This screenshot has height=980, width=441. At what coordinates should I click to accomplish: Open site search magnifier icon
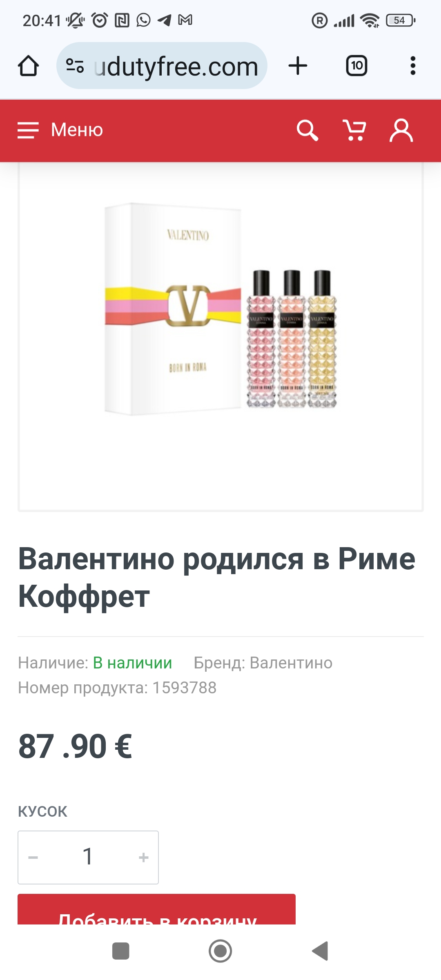[x=307, y=130]
